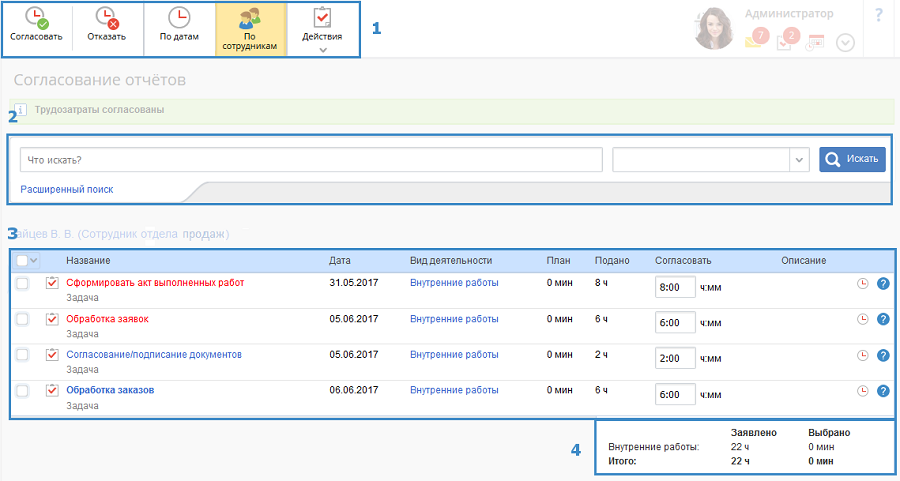Click clock icon in Обработка заявок row
Viewport: 900px width, 481px height.
point(862,319)
